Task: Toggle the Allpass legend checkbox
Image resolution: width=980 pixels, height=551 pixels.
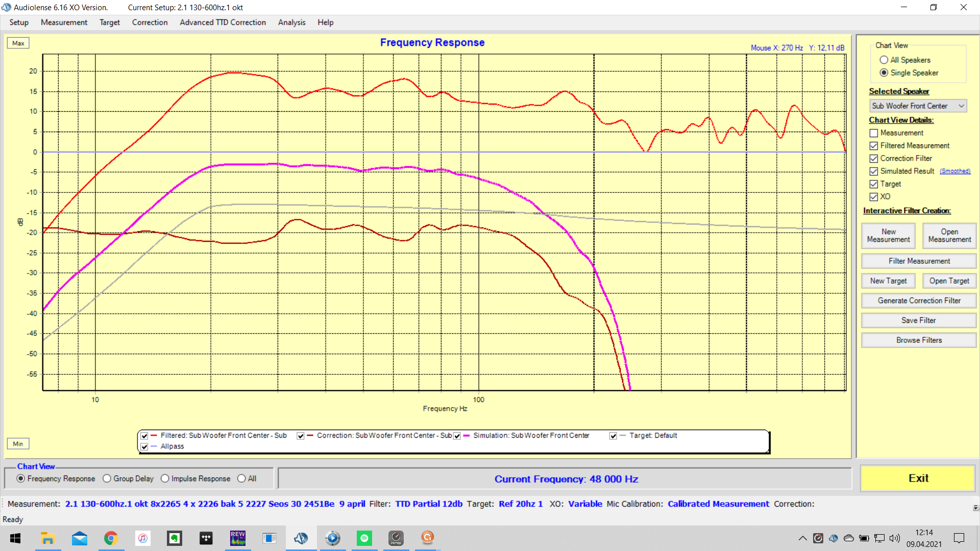Action: [144, 446]
